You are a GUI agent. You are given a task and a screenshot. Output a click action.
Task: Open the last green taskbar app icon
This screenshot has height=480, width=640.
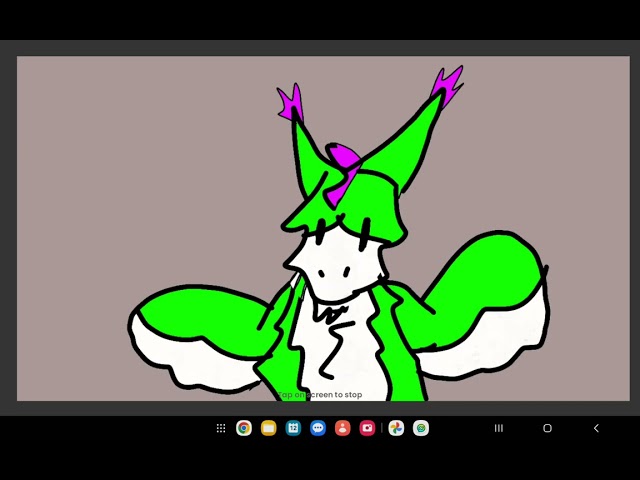tap(421, 428)
